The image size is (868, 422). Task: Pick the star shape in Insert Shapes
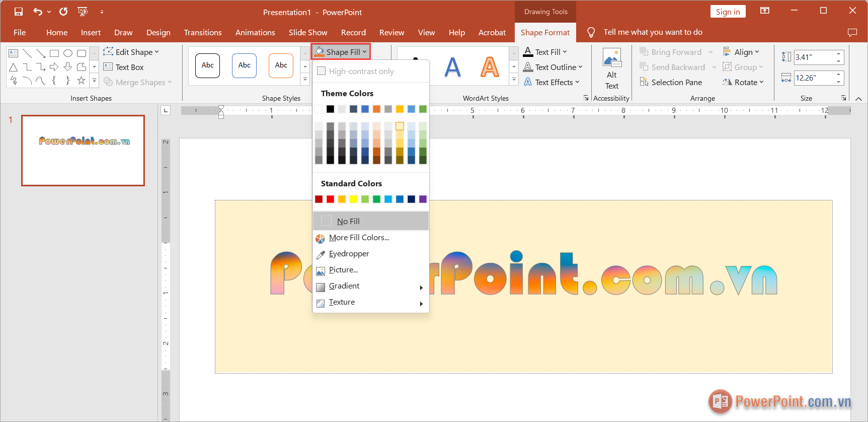(x=81, y=81)
